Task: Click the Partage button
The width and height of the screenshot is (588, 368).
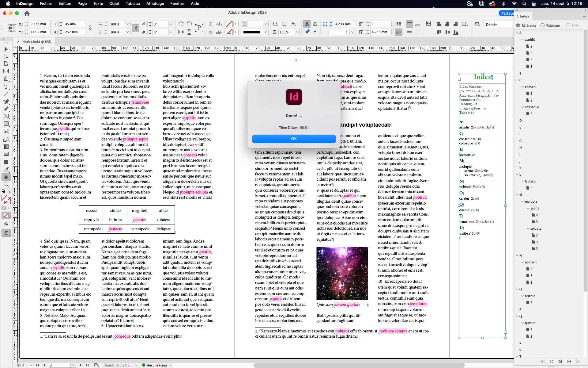Action: tap(507, 13)
